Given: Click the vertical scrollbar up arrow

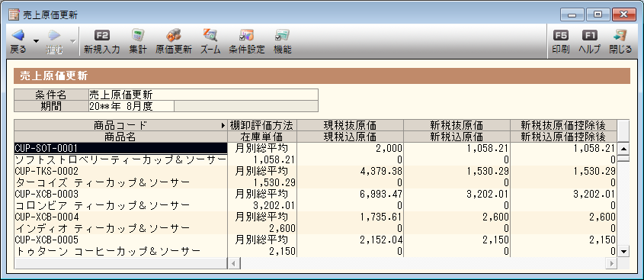Looking at the screenshot, I should 623,149.
